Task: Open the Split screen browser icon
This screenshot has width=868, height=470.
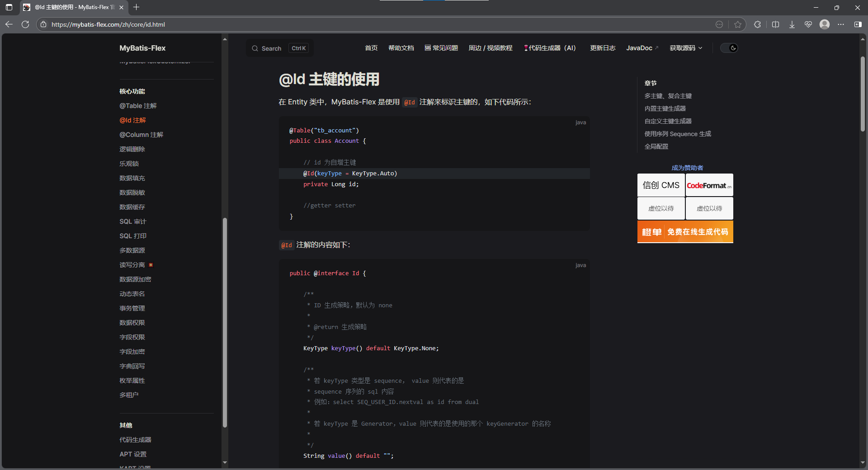Action: coord(775,24)
